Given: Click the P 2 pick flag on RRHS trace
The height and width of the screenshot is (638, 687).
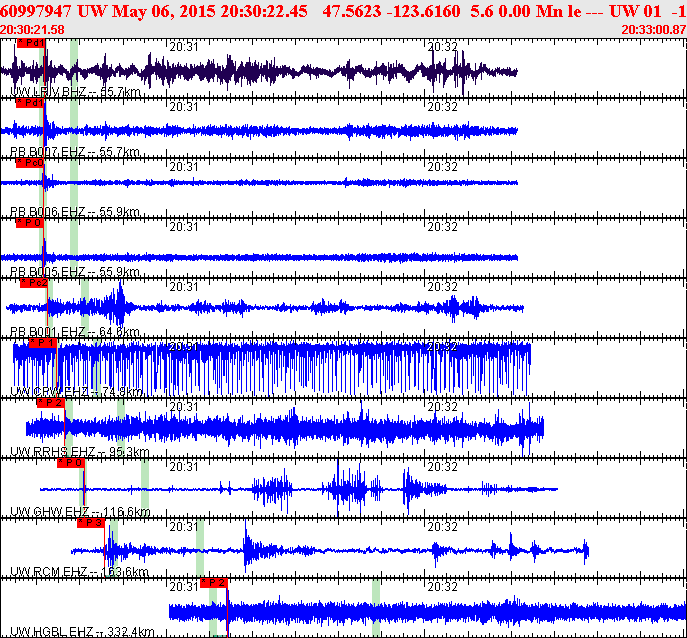Looking at the screenshot, I should (51, 403).
